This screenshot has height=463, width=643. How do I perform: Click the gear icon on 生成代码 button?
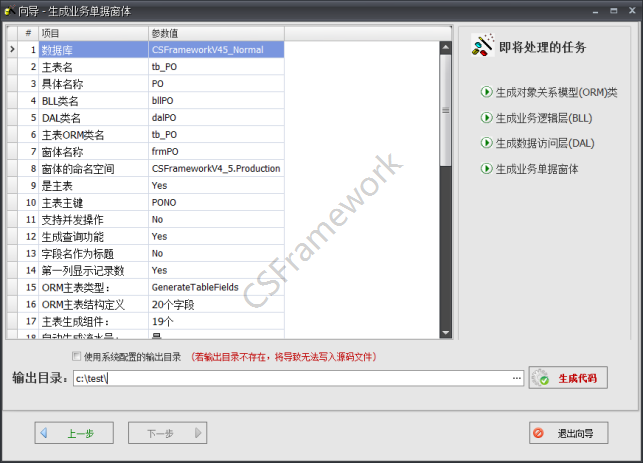pyautogui.click(x=540, y=378)
